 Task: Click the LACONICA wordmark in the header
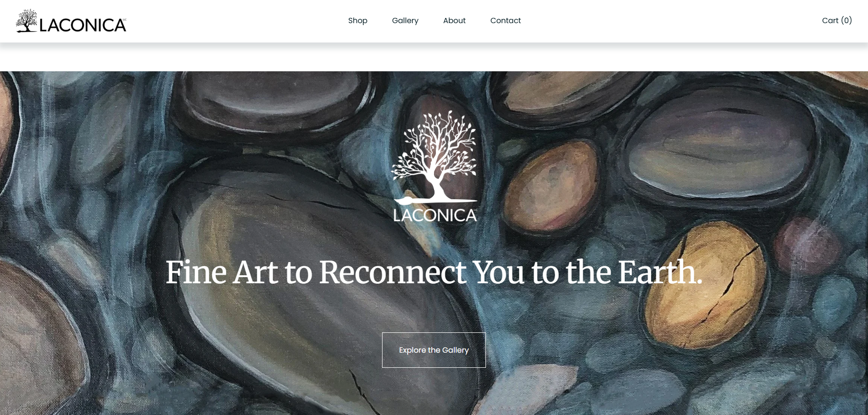[x=83, y=25]
